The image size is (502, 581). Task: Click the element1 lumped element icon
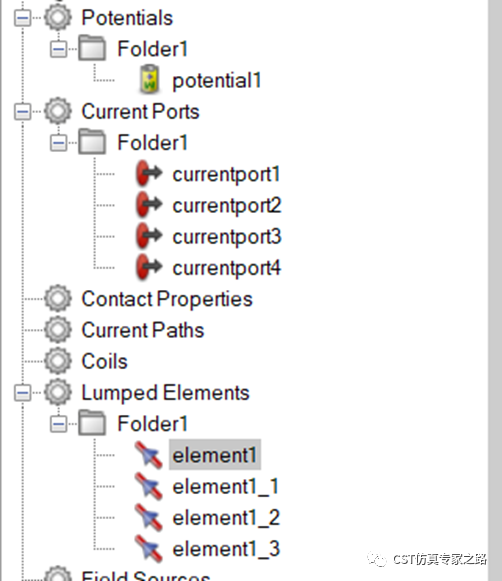coord(149,455)
